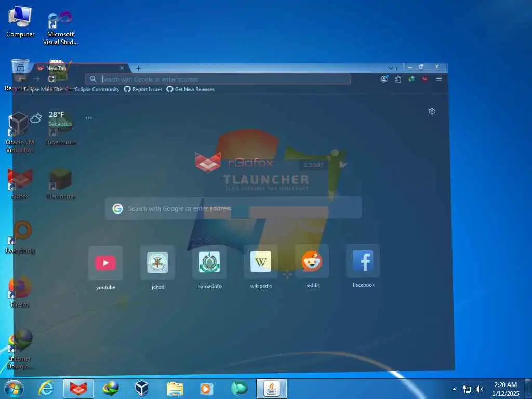
Task: Click the green extension icon beside uBlock
Action: 411,79
